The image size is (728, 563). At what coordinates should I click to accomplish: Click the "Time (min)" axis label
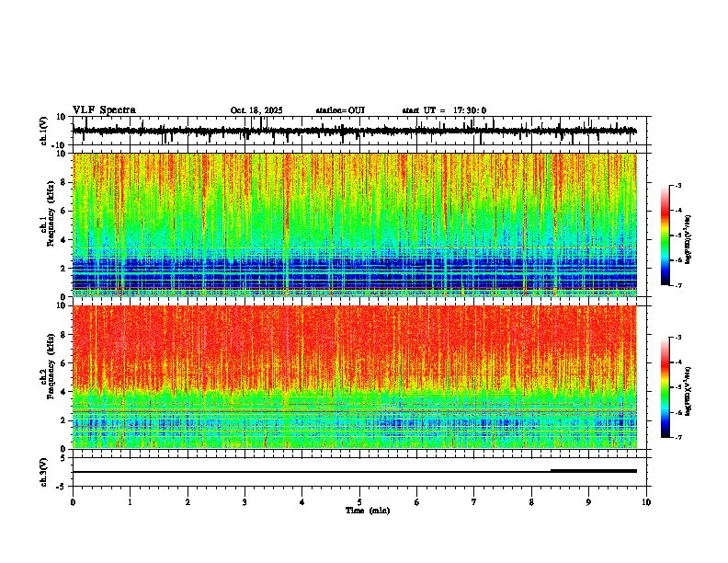[368, 511]
